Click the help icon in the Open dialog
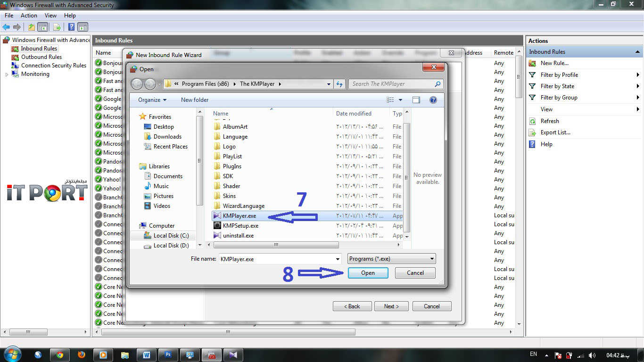Screen dimensions: 644x362 coord(433,100)
